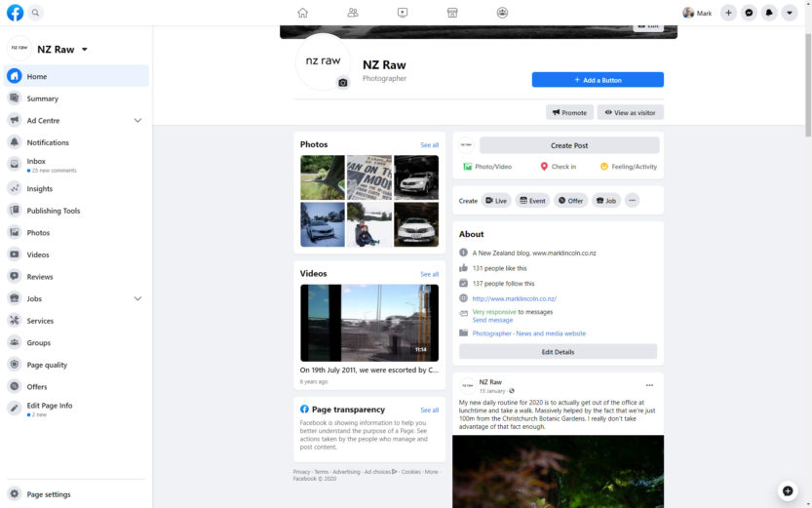
Task: Open the Marketplace tab icon
Action: point(452,13)
